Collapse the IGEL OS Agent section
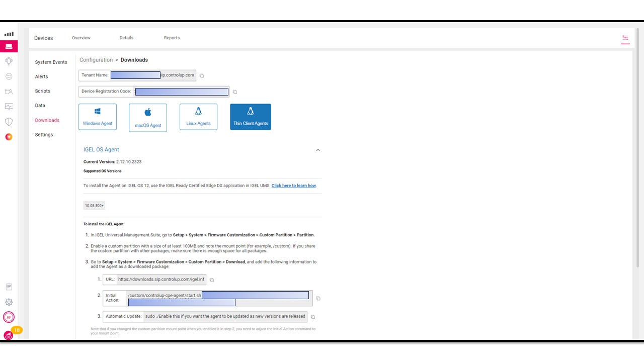The height and width of the screenshot is (362, 644). [x=317, y=150]
